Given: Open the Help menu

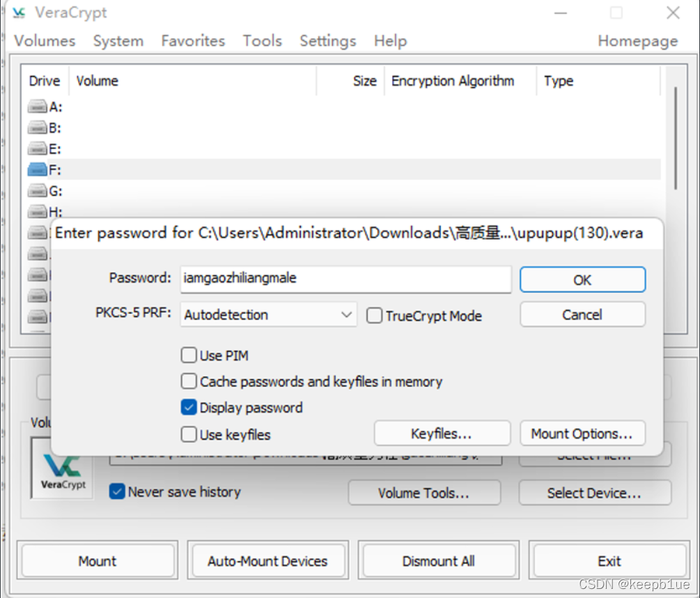Looking at the screenshot, I should pyautogui.click(x=391, y=41).
